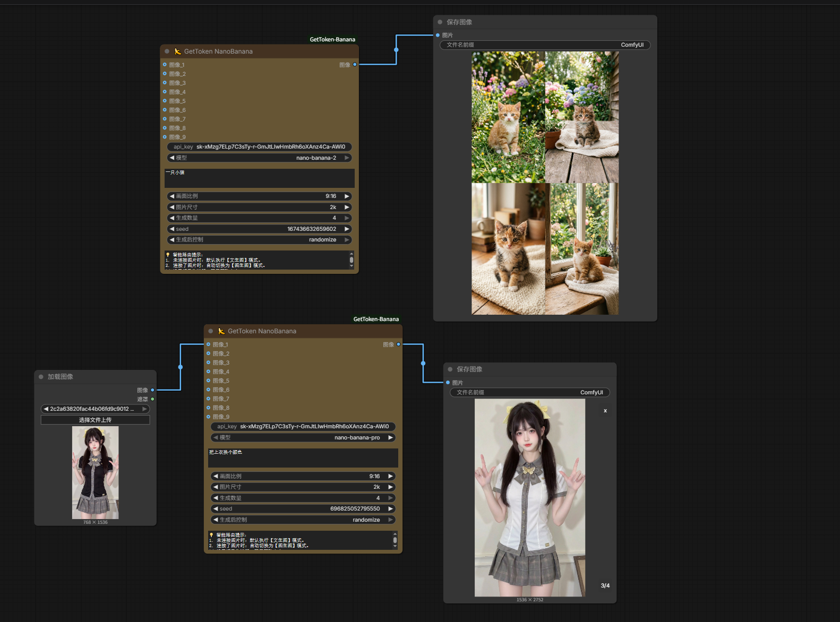Decrease 生成数量 with left arrow on bottom node
Viewport: 840px width, 622px height.
pos(216,498)
